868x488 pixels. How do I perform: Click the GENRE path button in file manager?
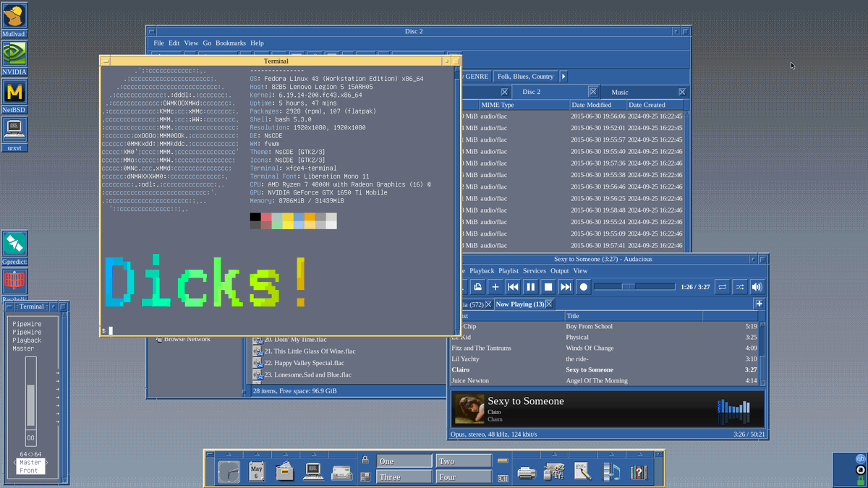tap(476, 76)
